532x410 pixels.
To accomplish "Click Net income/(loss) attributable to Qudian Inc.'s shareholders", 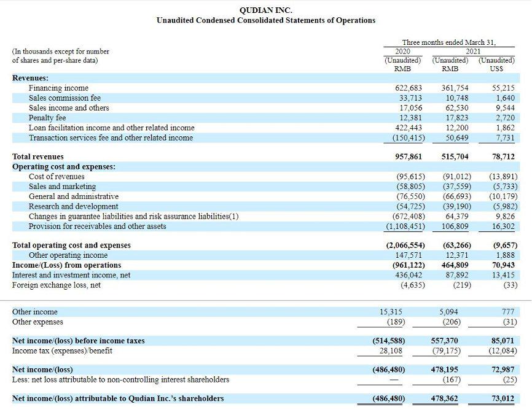I will click(118, 398).
